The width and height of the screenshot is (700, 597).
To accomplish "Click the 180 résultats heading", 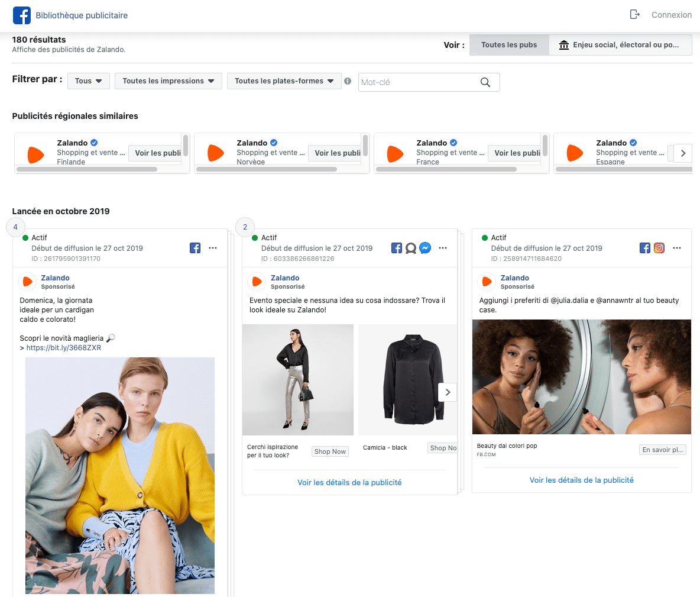I will [39, 40].
